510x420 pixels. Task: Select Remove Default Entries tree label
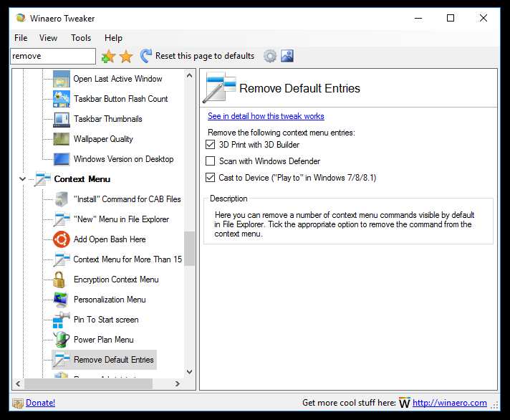click(x=113, y=360)
